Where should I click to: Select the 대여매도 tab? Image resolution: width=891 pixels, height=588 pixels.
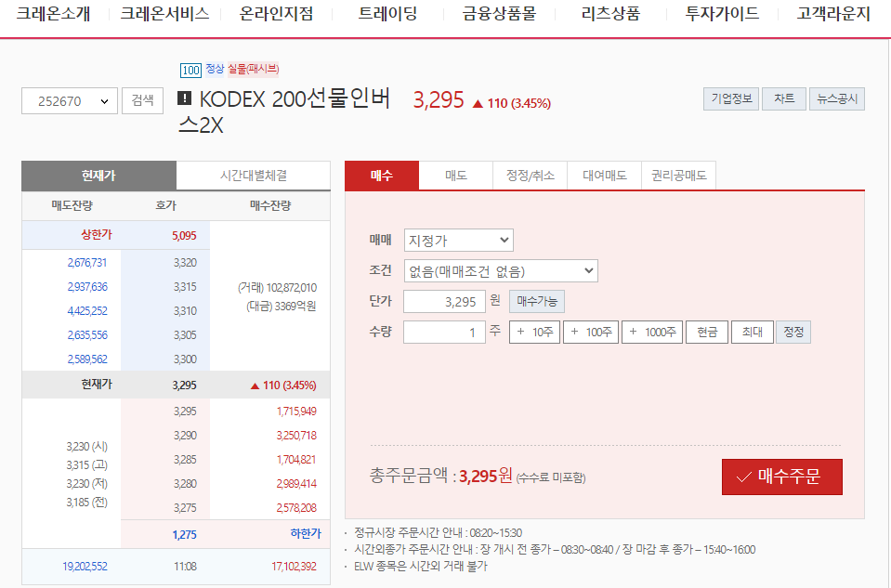tap(605, 176)
